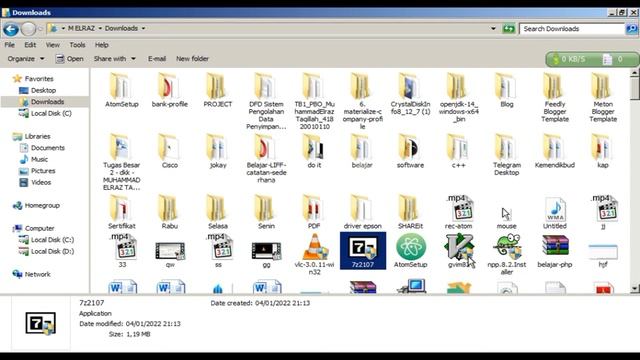The width and height of the screenshot is (640, 360).
Task: Expand the M ELRAZ breadcrumb arrow
Action: tap(100, 29)
